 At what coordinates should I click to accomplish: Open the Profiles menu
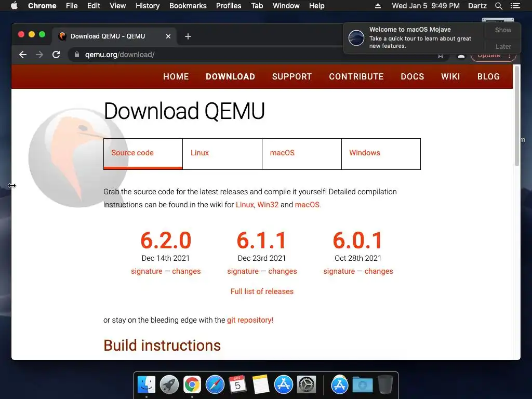click(x=229, y=6)
